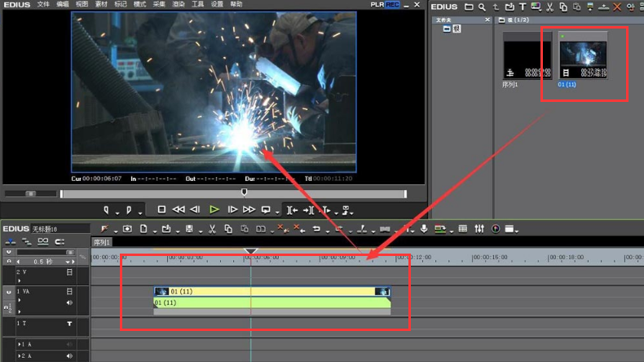Click the Set In point icon
This screenshot has height=362, width=644.
tap(106, 210)
